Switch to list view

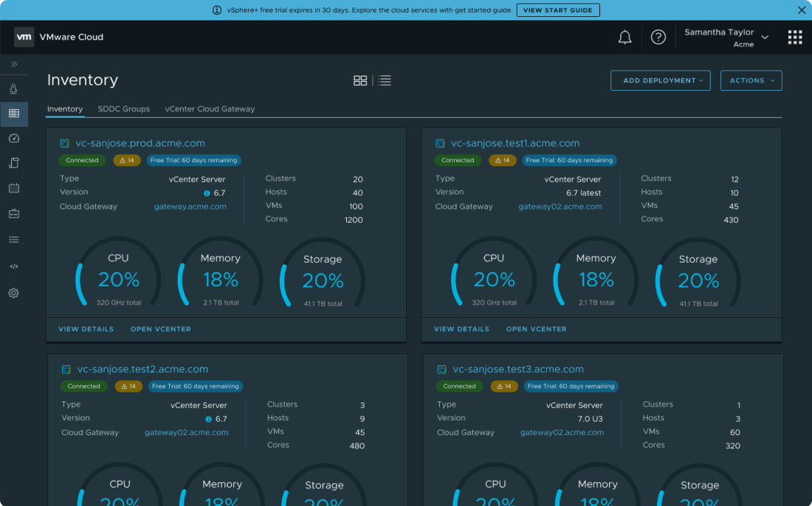click(385, 80)
